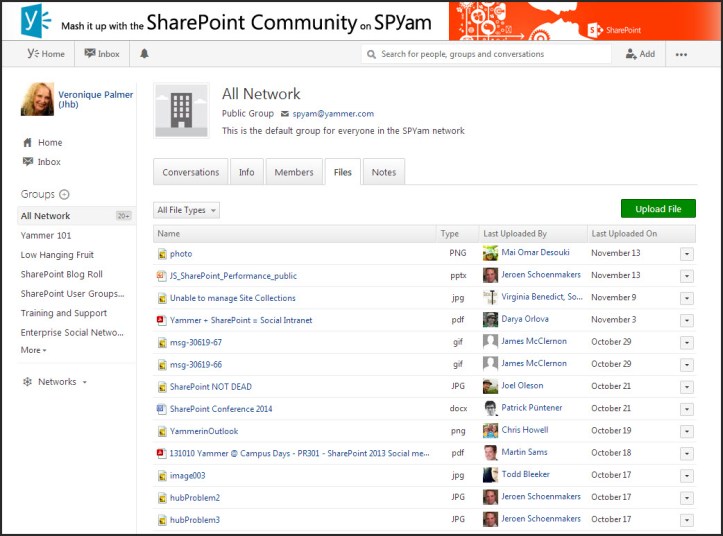Open the action dropdown for photo row

(x=687, y=254)
